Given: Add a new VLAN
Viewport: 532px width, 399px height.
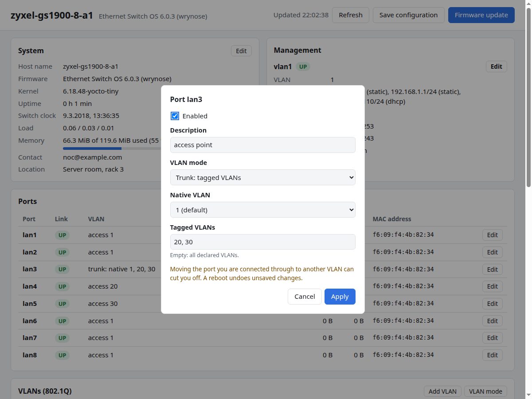Looking at the screenshot, I should click(442, 391).
